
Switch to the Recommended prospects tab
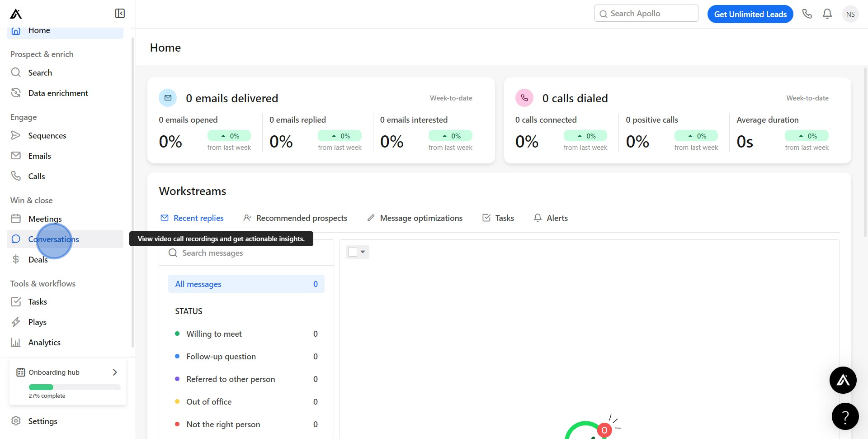[295, 218]
